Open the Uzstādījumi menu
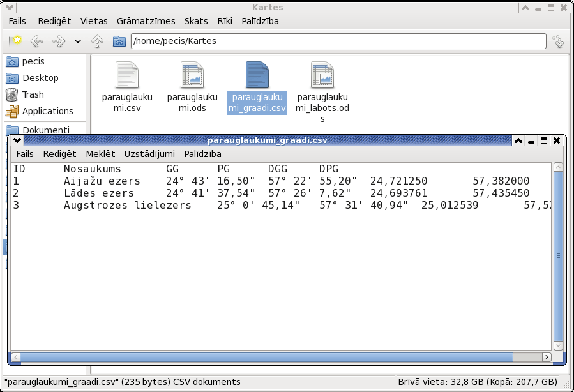The width and height of the screenshot is (574, 392). point(149,154)
